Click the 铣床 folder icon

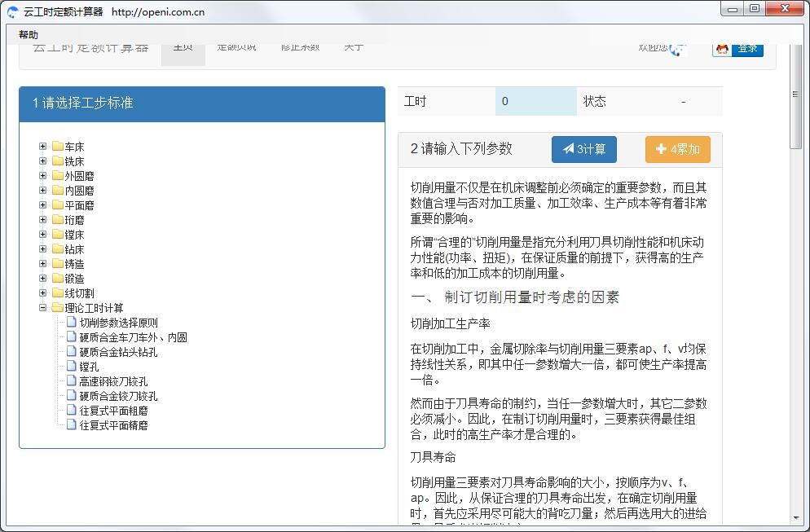tap(58, 161)
